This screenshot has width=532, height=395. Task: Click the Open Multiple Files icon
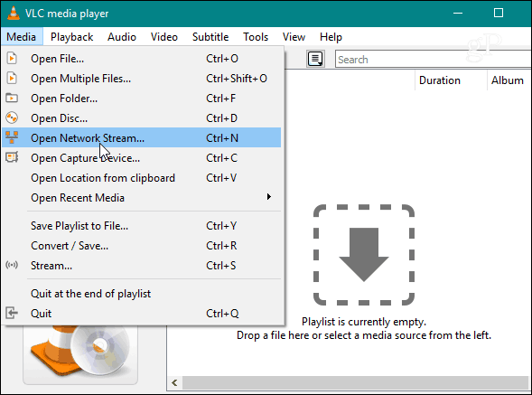click(x=12, y=79)
